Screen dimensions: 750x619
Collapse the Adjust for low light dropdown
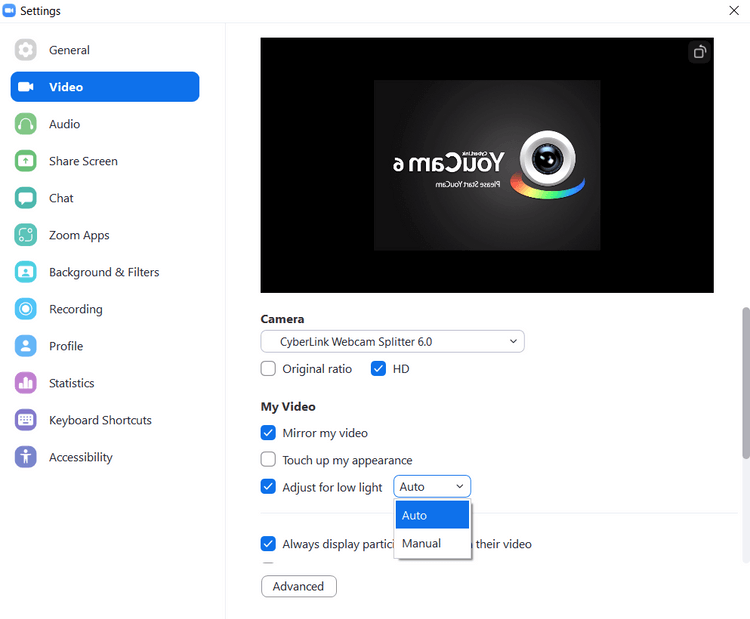pyautogui.click(x=432, y=487)
